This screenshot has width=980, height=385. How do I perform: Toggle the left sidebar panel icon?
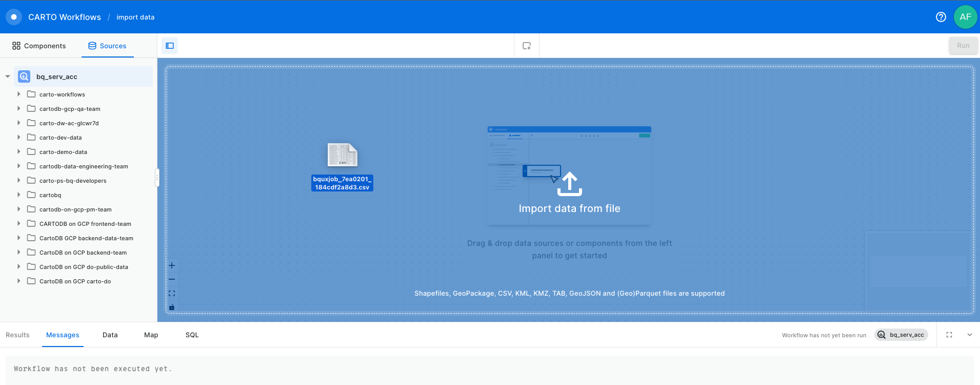[x=170, y=46]
